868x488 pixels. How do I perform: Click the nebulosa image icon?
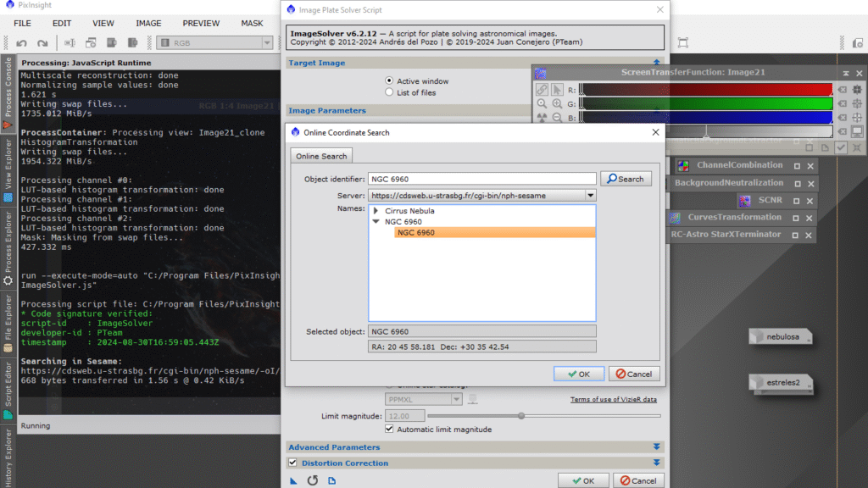pyautogui.click(x=781, y=336)
